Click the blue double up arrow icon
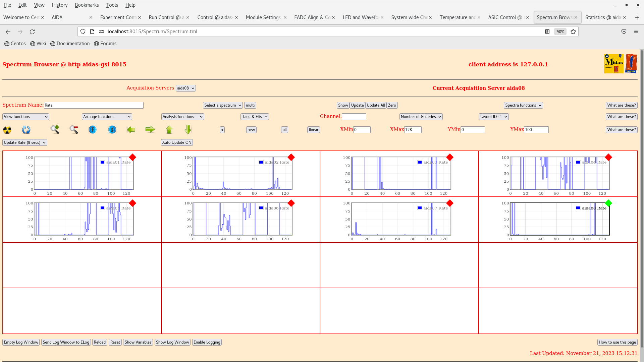 point(112,129)
